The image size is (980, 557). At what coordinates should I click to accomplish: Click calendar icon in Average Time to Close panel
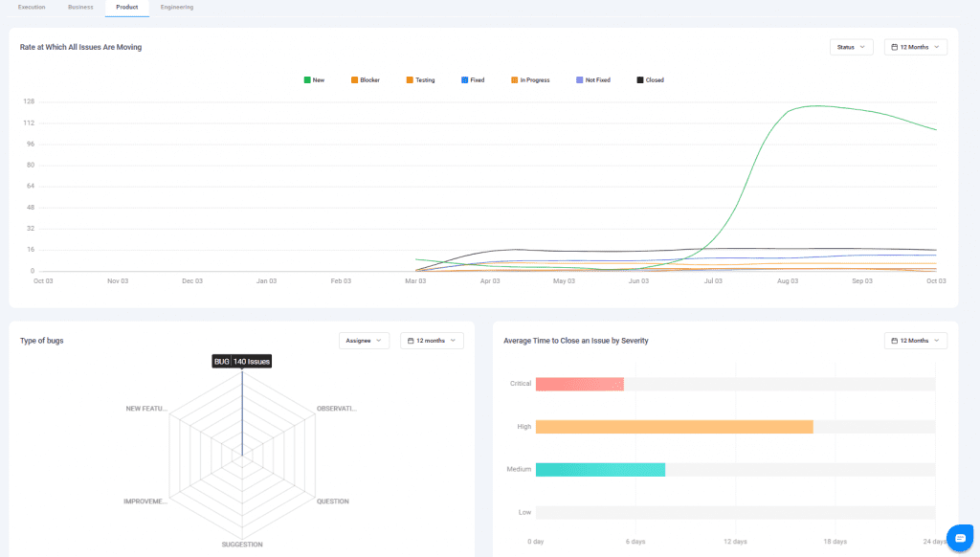(894, 341)
